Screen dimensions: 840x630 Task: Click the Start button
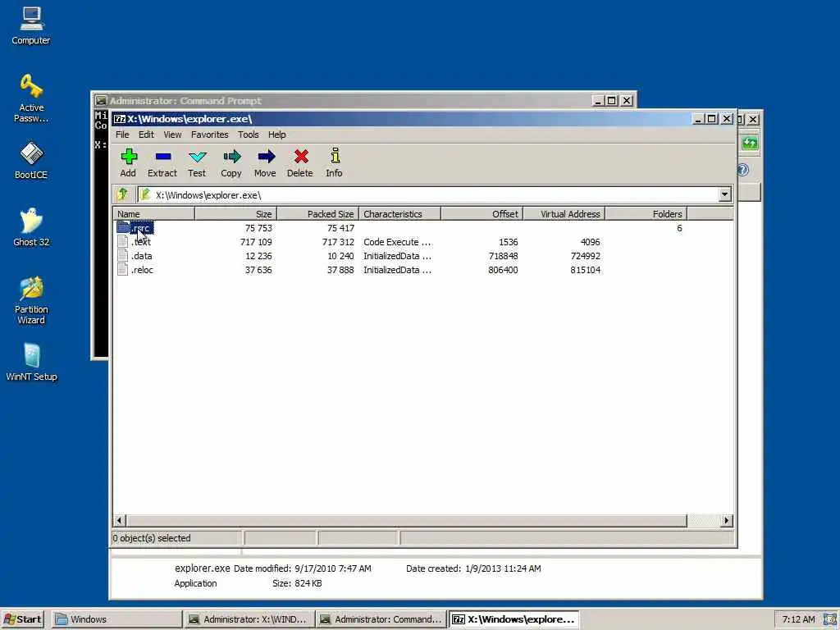click(22, 619)
